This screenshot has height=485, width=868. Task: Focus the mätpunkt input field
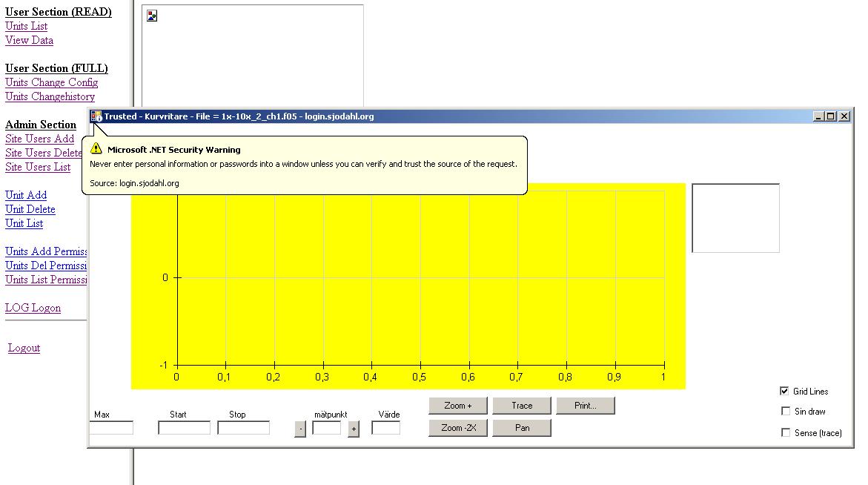[x=327, y=427]
